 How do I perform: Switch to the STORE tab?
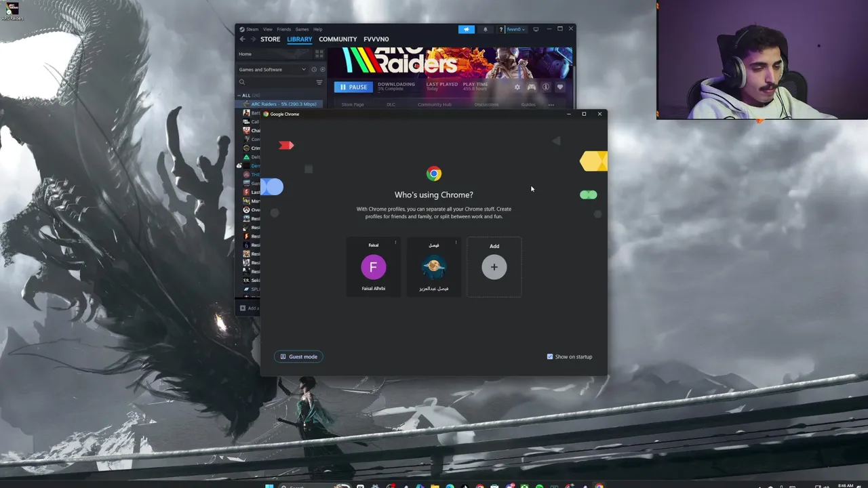pyautogui.click(x=270, y=39)
